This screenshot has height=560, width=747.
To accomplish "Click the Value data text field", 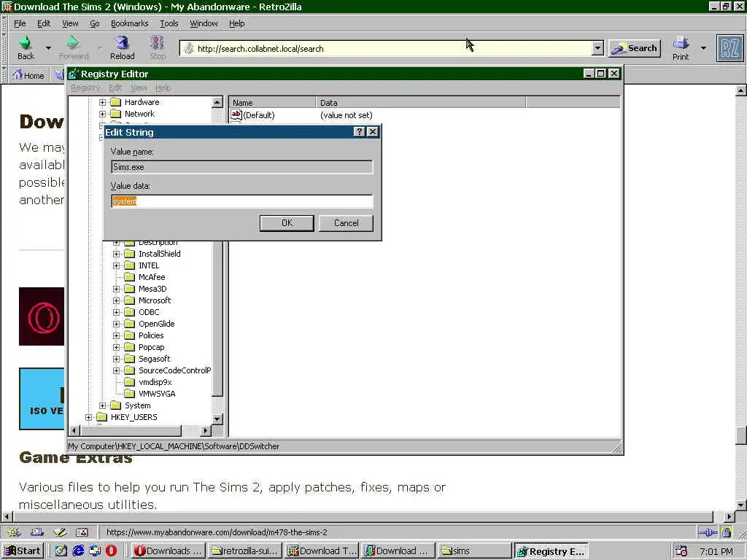I will pyautogui.click(x=242, y=201).
